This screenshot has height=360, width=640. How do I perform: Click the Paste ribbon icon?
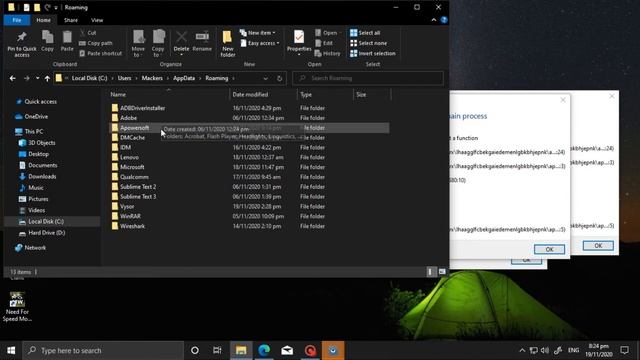coord(67,41)
